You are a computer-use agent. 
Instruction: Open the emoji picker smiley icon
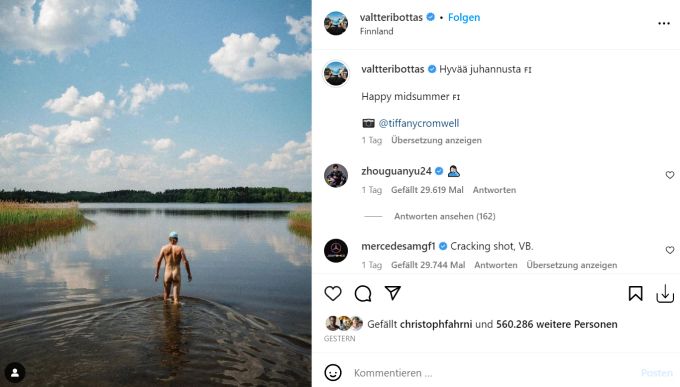click(x=333, y=373)
